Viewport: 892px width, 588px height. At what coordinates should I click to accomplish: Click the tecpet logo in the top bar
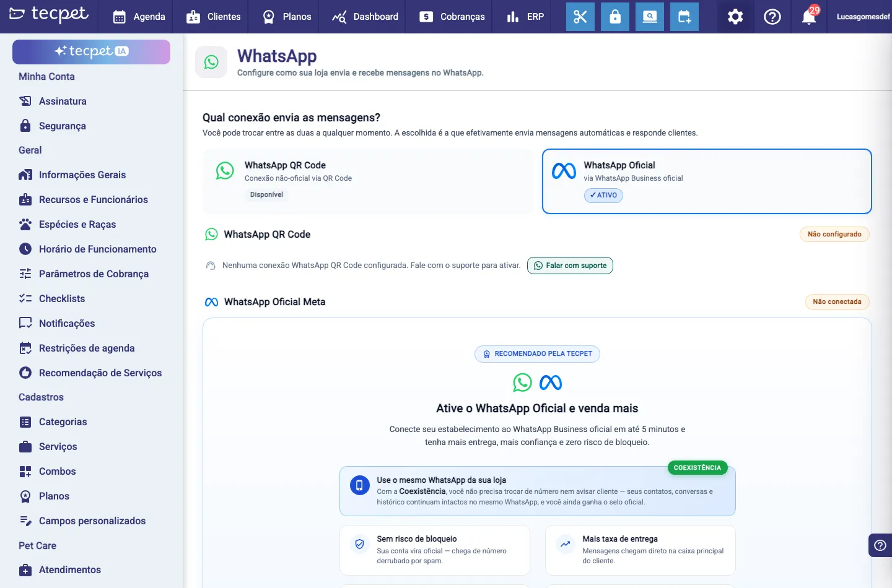click(49, 14)
